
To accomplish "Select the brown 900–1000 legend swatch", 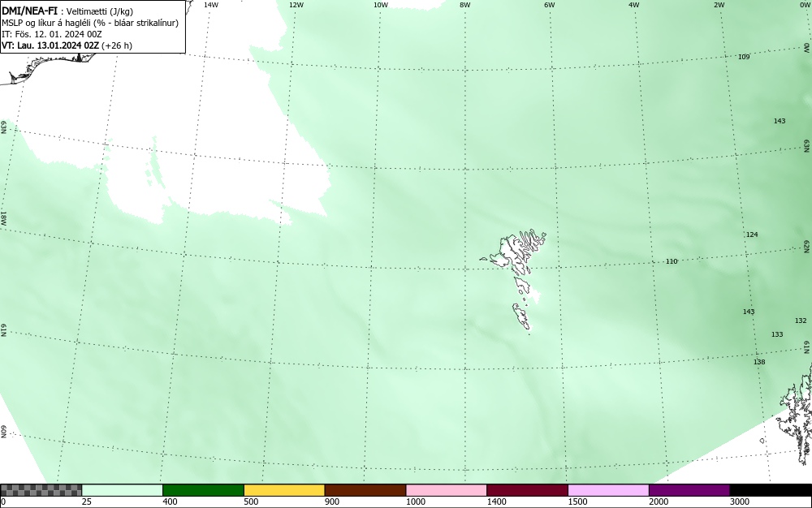I will click(x=365, y=490).
